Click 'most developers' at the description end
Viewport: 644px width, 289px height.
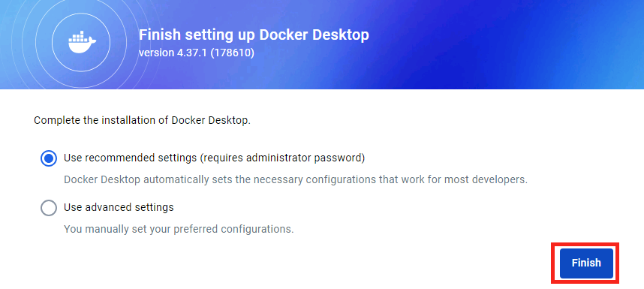(486, 180)
